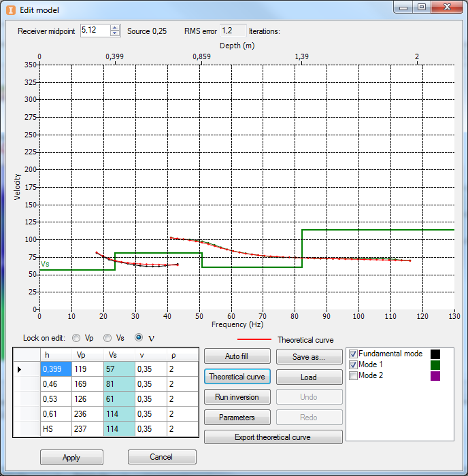Select the HS half-space cell
The height and width of the screenshot is (476, 468).
(56, 428)
